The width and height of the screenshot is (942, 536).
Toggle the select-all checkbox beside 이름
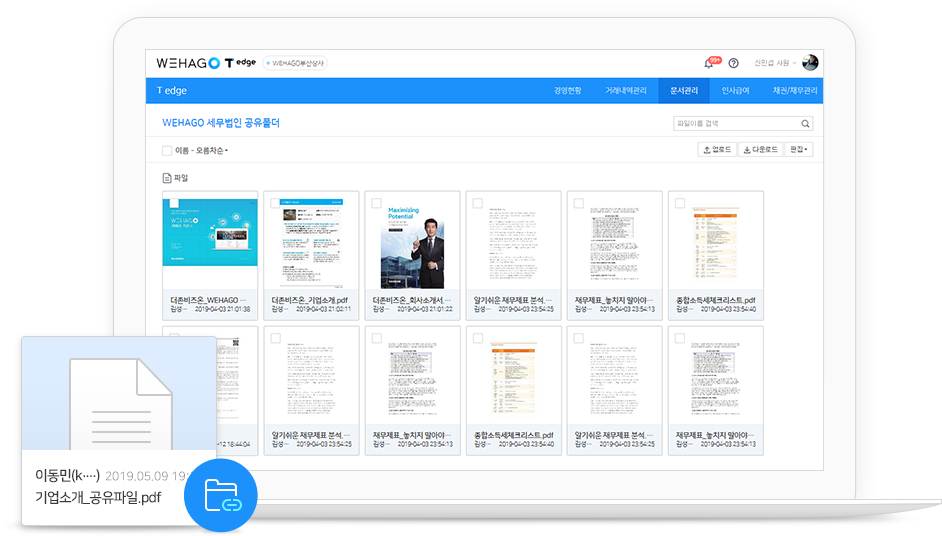coord(167,151)
